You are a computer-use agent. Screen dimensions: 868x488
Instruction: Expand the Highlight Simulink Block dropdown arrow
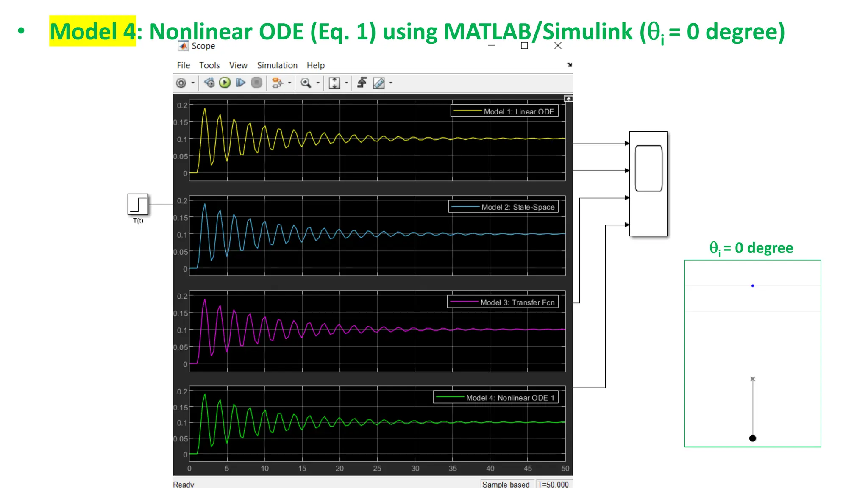(x=289, y=83)
